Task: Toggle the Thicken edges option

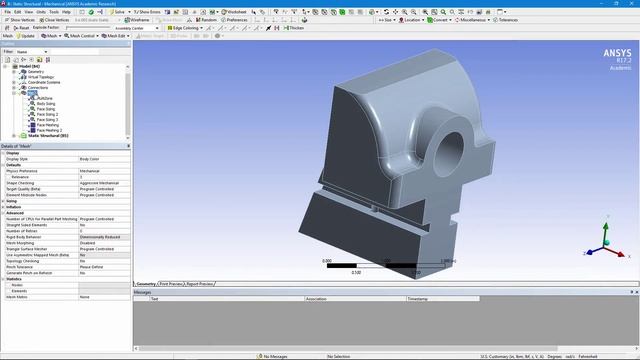Action: coord(294,28)
